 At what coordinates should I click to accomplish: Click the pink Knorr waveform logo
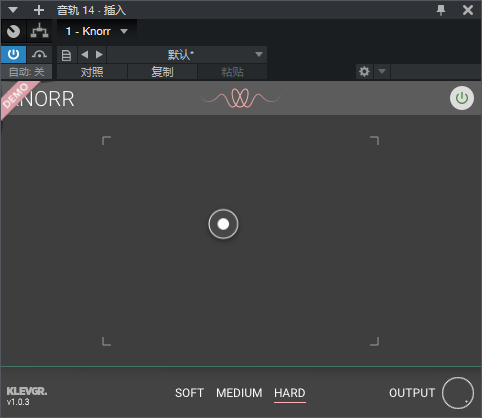click(240, 98)
